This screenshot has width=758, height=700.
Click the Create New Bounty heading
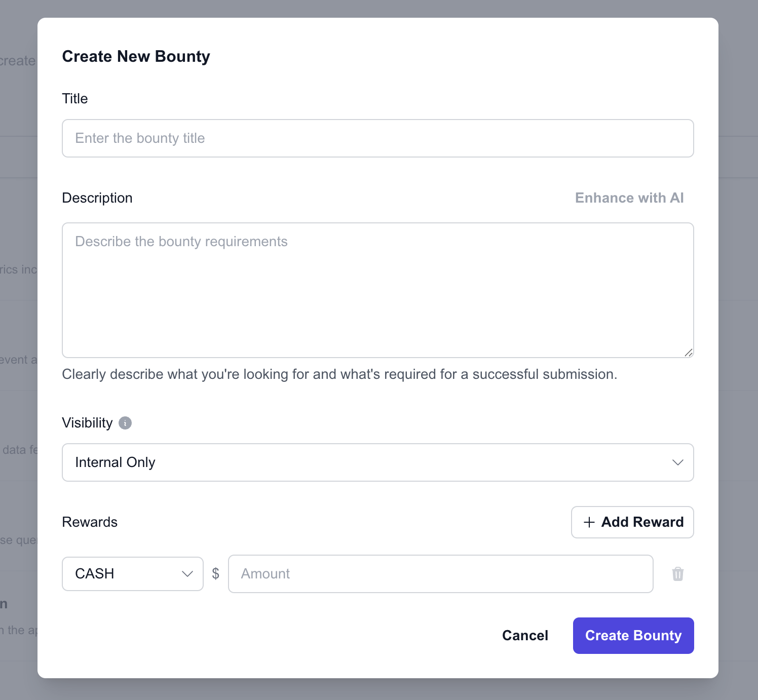tap(136, 57)
